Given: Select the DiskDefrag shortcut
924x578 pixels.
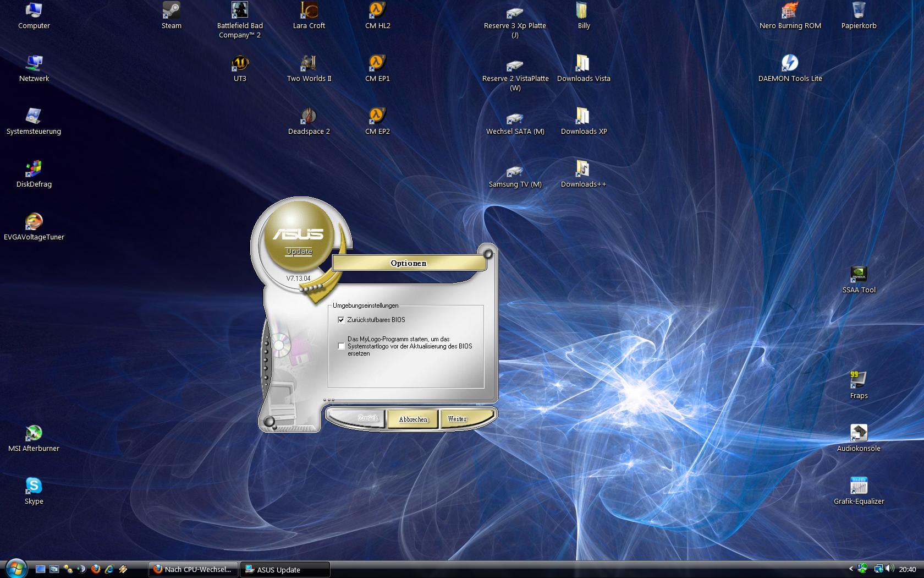Looking at the screenshot, I should [34, 175].
